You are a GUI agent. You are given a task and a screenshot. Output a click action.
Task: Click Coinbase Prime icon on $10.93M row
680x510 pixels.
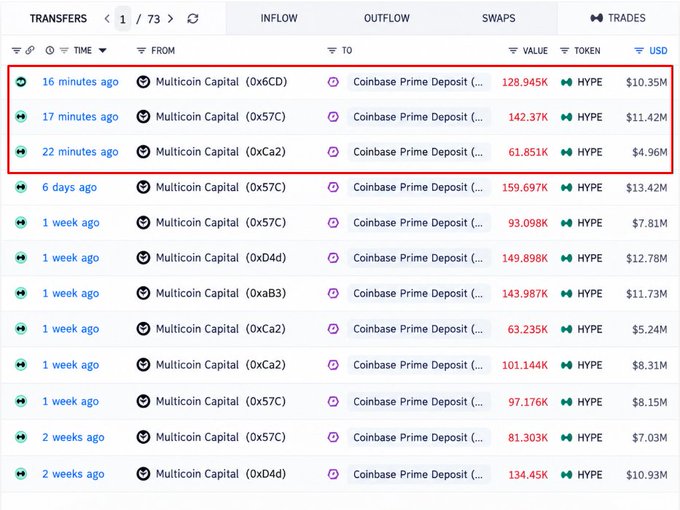pos(333,474)
